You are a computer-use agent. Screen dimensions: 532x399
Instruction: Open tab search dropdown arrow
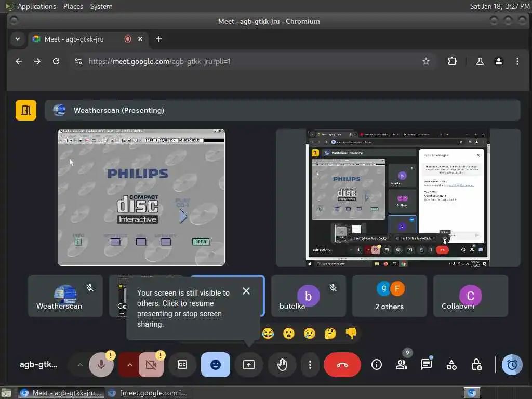pos(18,39)
